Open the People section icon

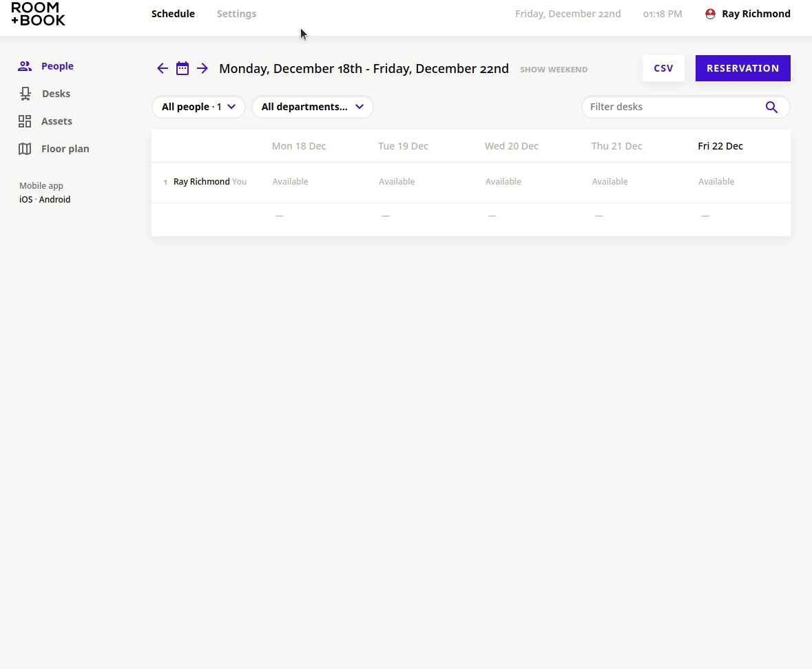[x=25, y=66]
